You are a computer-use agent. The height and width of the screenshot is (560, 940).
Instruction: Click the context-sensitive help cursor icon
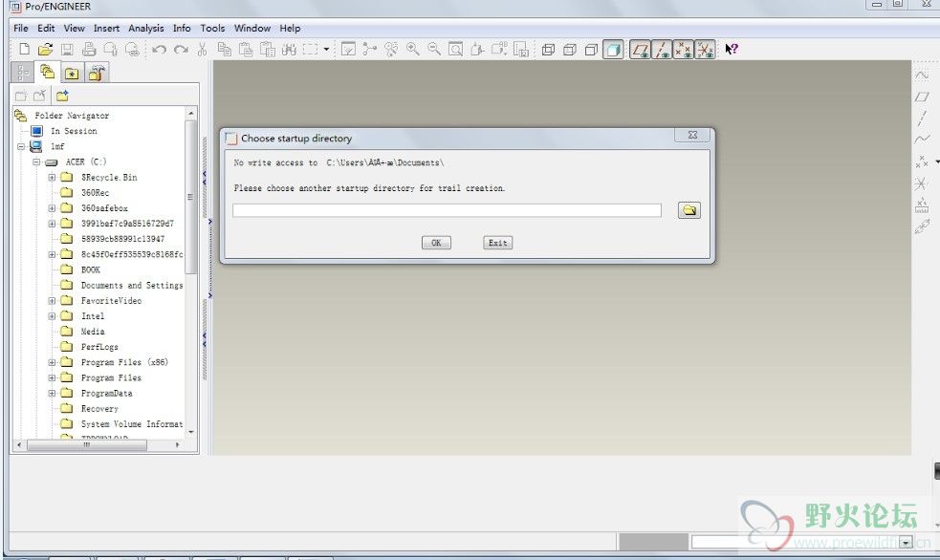tap(732, 49)
